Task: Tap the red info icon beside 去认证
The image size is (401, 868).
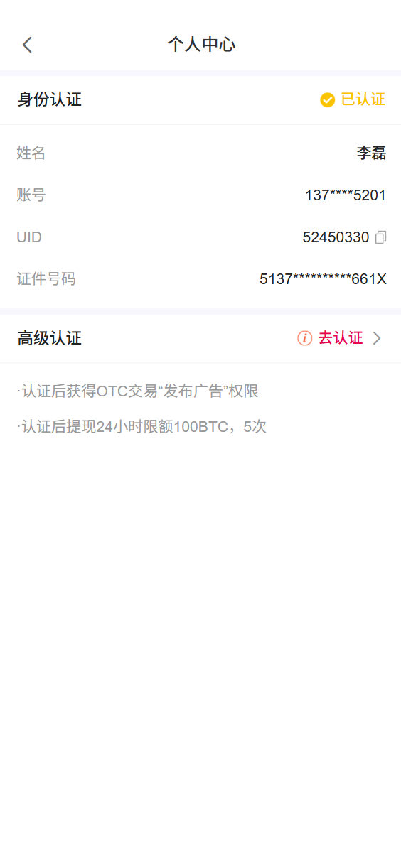Action: [304, 338]
